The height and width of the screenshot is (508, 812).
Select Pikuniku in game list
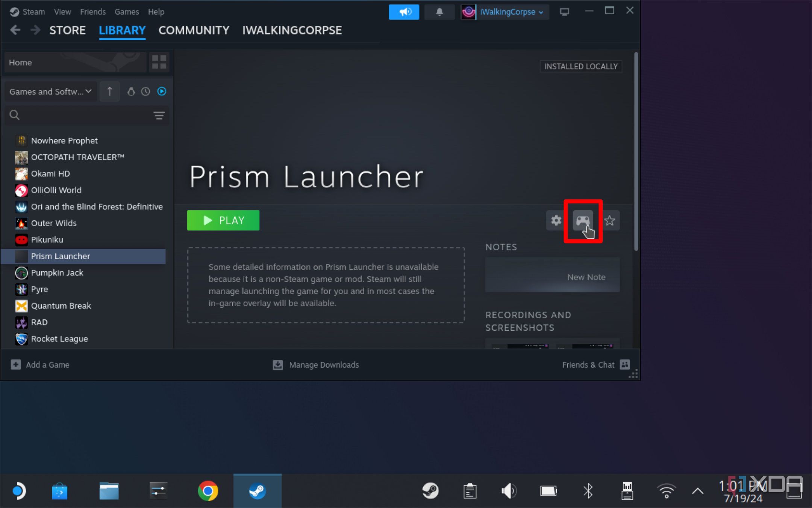(83, 240)
